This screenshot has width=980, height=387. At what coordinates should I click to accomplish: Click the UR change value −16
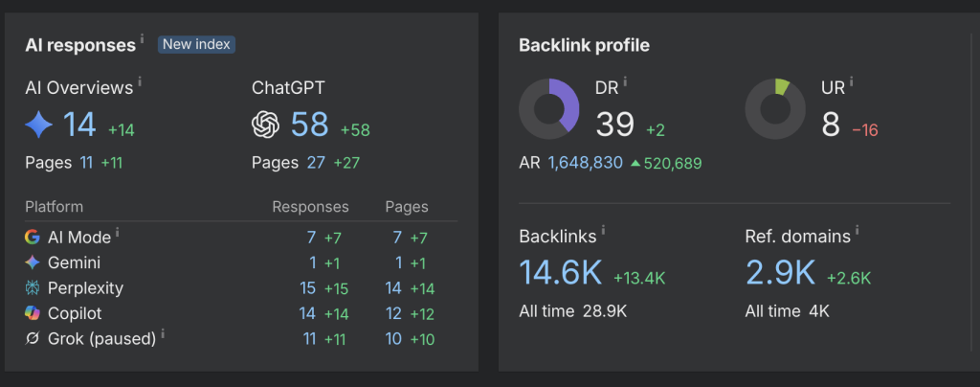pos(865,130)
